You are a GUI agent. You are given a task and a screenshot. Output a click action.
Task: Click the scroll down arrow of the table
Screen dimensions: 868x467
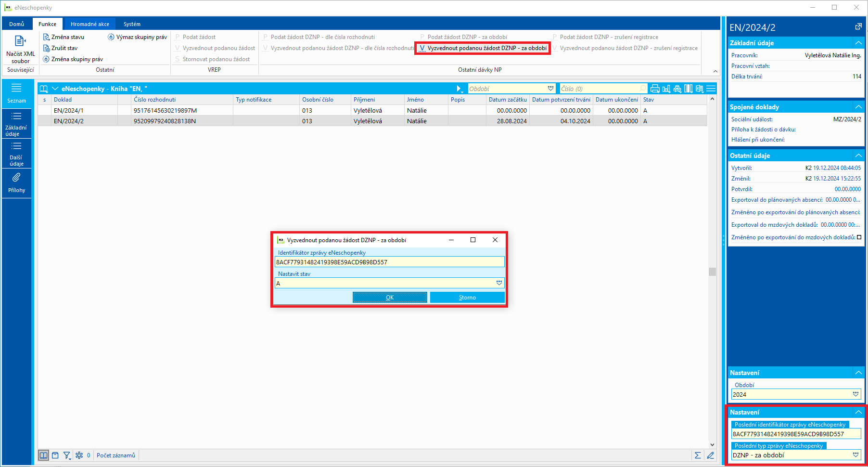[x=712, y=445]
